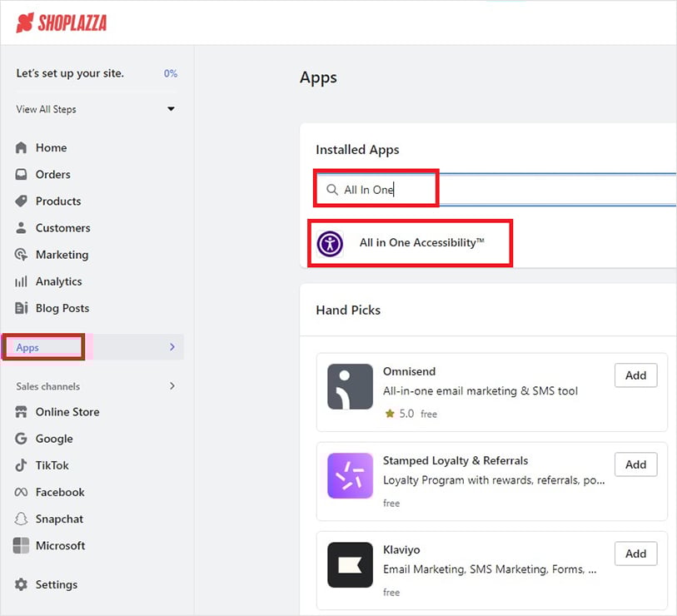Click the Customers person icon
Screen dimensions: 677x616
point(21,228)
